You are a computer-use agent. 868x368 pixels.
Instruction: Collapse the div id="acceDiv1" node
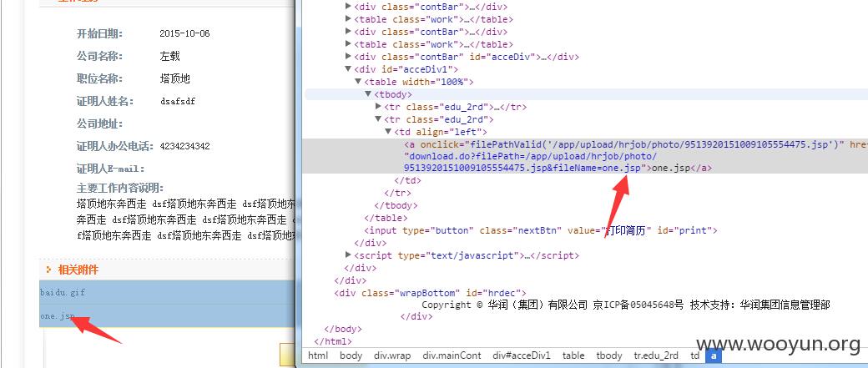pyautogui.click(x=348, y=69)
